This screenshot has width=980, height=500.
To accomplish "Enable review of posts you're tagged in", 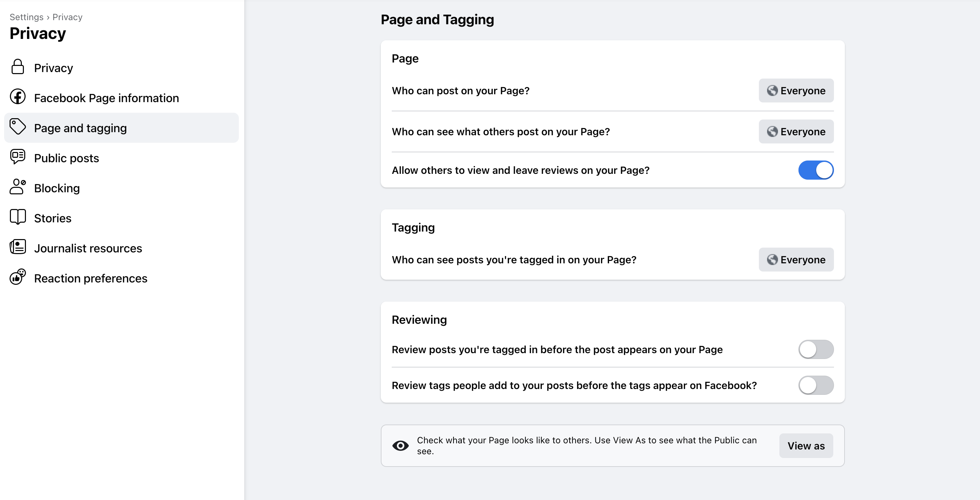I will 816,350.
